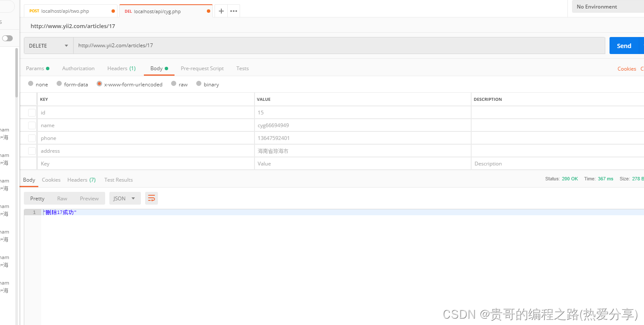Click the value cell 'cyg66694949'
The image size is (644, 325).
click(x=363, y=125)
